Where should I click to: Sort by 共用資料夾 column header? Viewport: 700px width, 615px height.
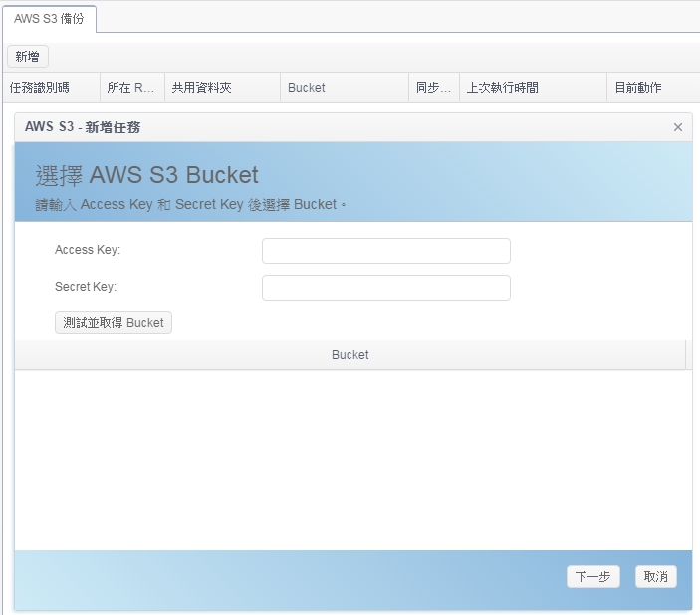pos(222,88)
